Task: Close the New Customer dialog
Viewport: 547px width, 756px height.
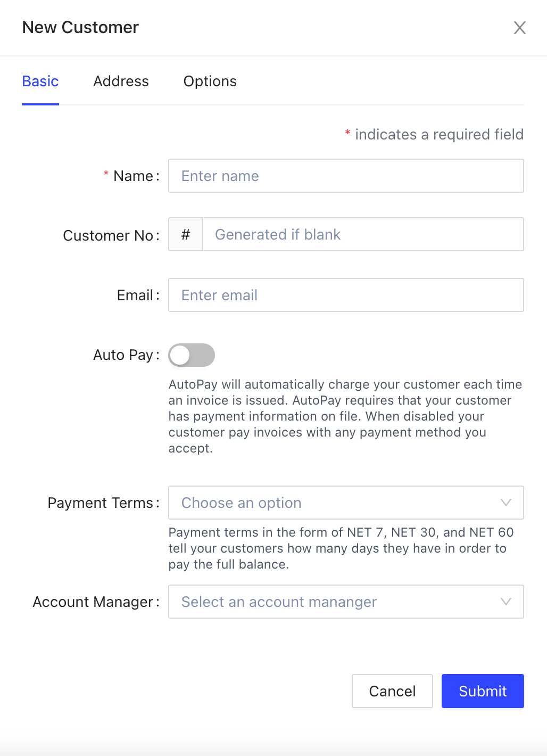Action: coord(519,28)
